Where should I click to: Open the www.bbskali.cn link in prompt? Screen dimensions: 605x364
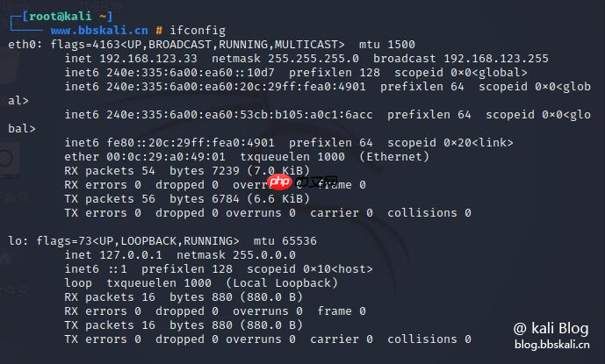pyautogui.click(x=91, y=30)
